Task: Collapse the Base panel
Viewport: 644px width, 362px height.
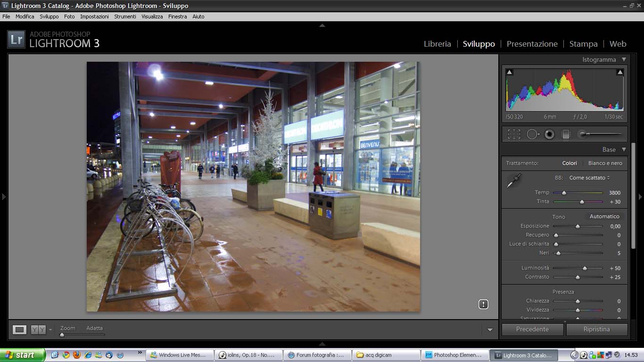Action: (624, 150)
